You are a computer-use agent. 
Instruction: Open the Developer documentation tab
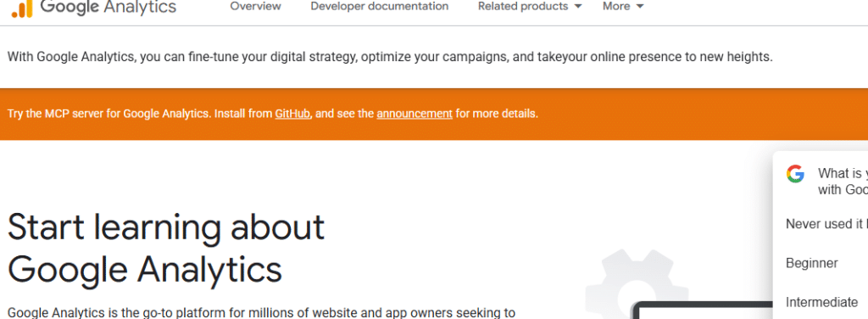click(379, 6)
